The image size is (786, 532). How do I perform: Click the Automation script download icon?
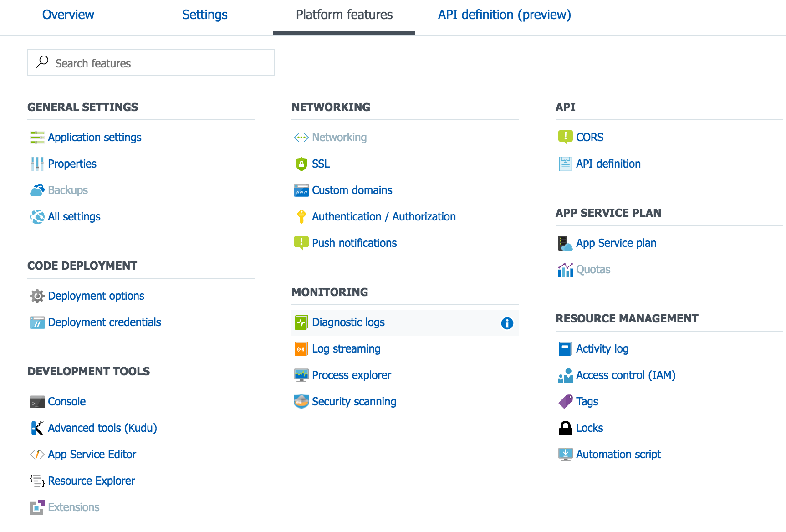coord(565,455)
